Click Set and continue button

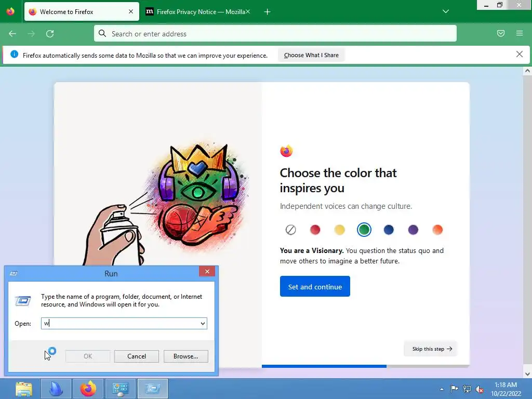pos(315,286)
